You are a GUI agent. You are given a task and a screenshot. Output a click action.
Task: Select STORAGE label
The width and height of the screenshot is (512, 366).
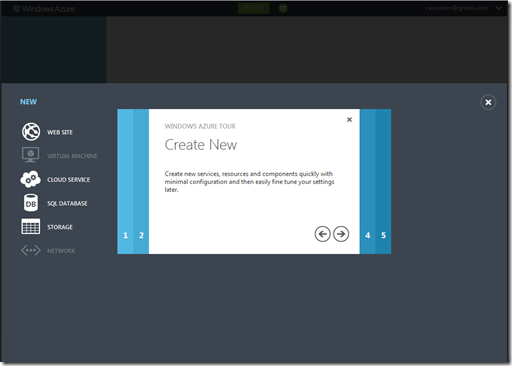tap(60, 227)
